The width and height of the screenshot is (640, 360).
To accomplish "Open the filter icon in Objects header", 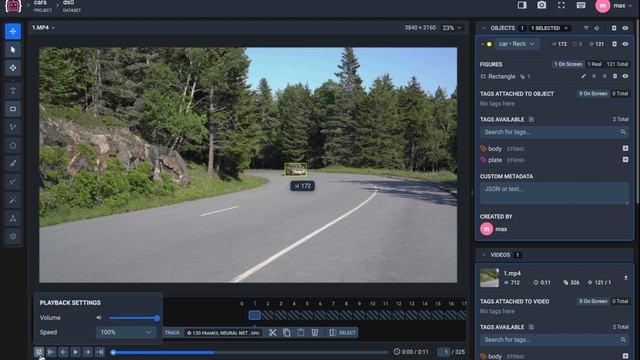I will pyautogui.click(x=586, y=28).
